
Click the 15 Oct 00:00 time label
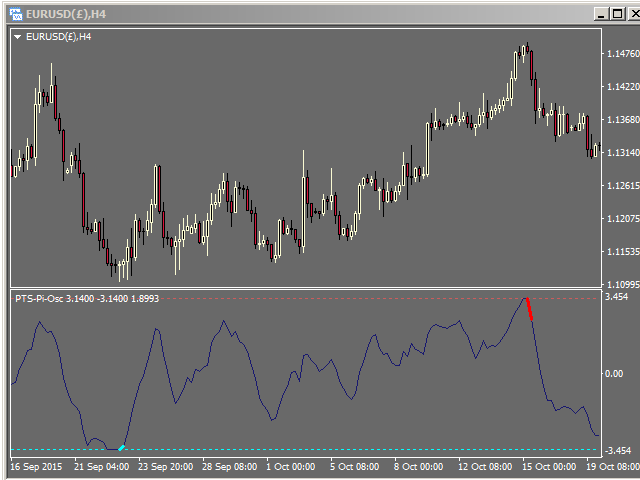(549, 467)
